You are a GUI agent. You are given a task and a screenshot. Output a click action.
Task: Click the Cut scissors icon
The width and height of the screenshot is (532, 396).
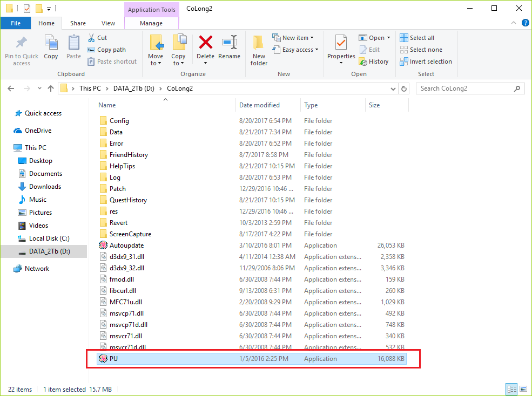(x=91, y=38)
